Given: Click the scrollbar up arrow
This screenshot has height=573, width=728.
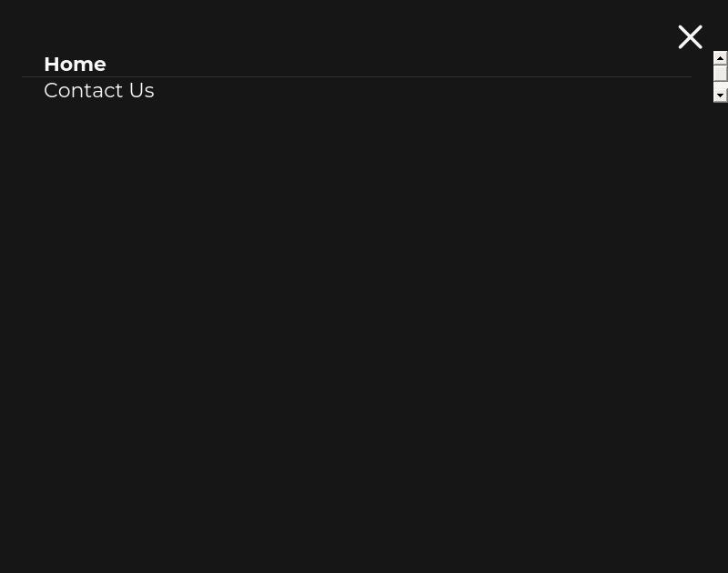Looking at the screenshot, I should pos(720,57).
